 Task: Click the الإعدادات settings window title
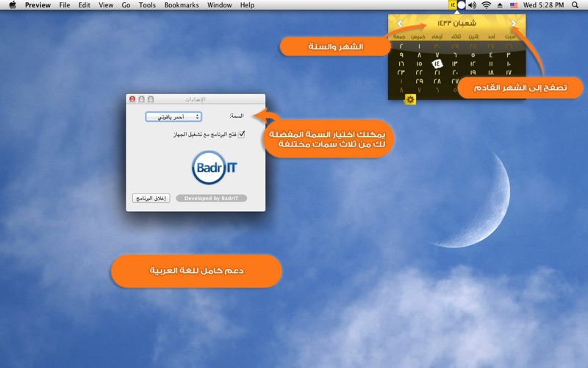tap(196, 99)
